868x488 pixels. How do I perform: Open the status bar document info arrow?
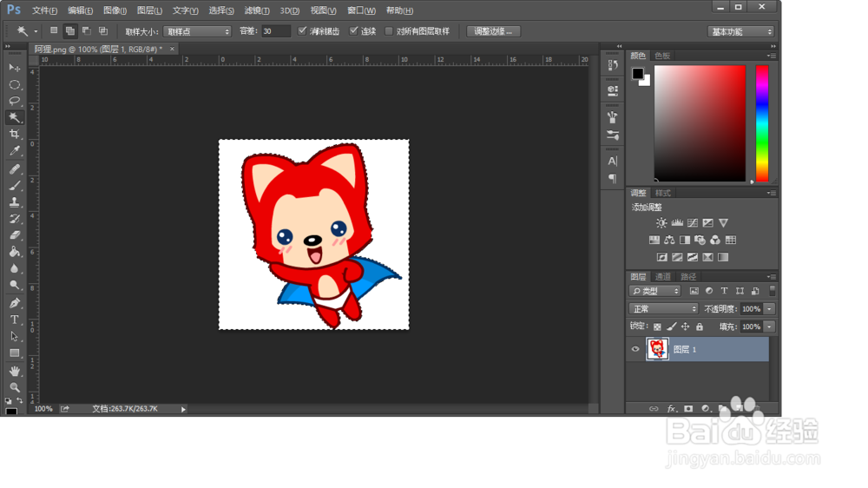183,409
